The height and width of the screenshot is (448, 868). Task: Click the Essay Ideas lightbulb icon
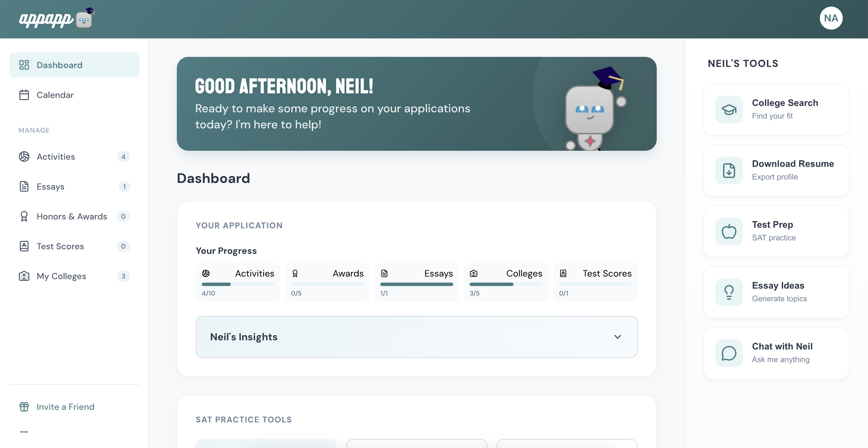pyautogui.click(x=729, y=292)
